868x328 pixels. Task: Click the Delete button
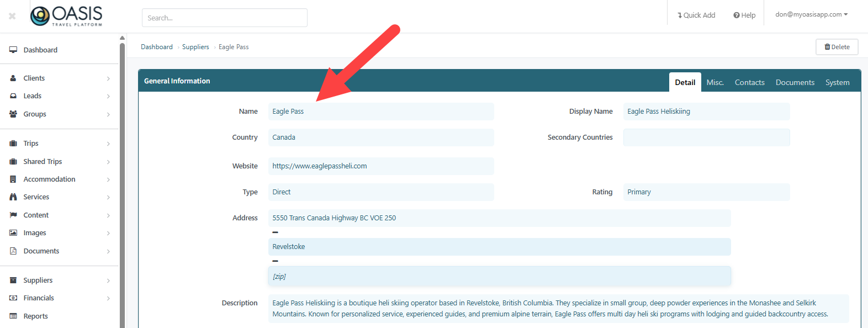click(837, 47)
